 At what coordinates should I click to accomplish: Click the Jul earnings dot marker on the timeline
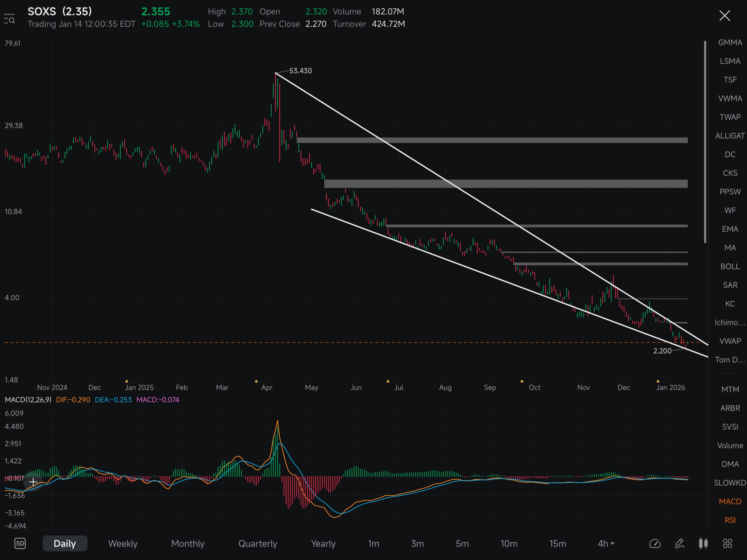388,381
